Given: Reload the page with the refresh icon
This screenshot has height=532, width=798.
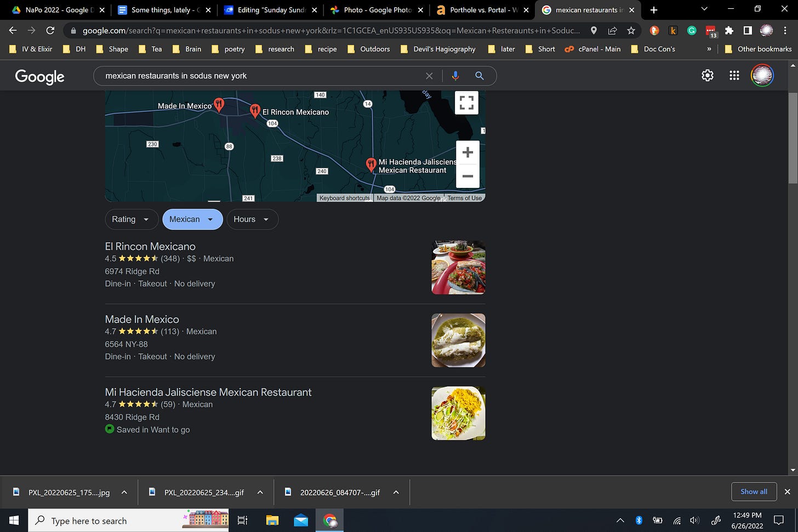Looking at the screenshot, I should tap(50, 31).
